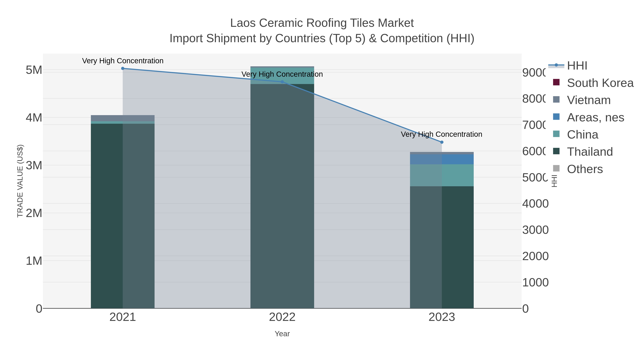Toggle the Areas, nes legend label
Image resolution: width=644 pixels, height=362 pixels.
(x=596, y=117)
